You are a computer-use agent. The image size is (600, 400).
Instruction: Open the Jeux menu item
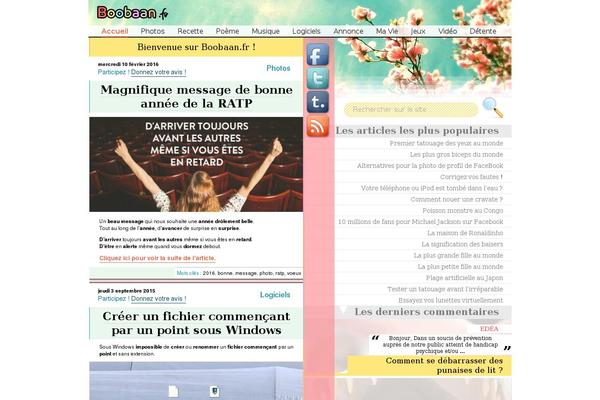pos(418,31)
